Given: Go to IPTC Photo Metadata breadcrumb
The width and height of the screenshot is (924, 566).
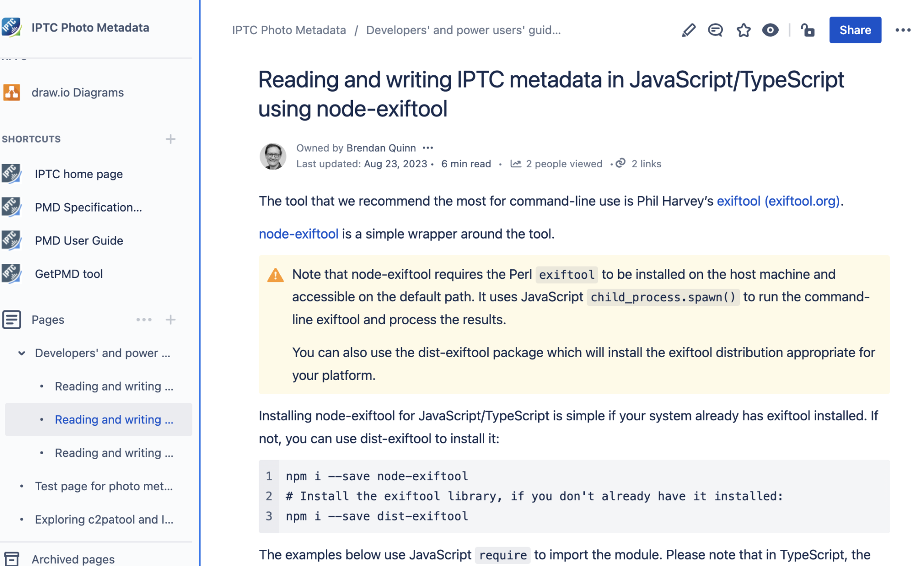Looking at the screenshot, I should [289, 30].
